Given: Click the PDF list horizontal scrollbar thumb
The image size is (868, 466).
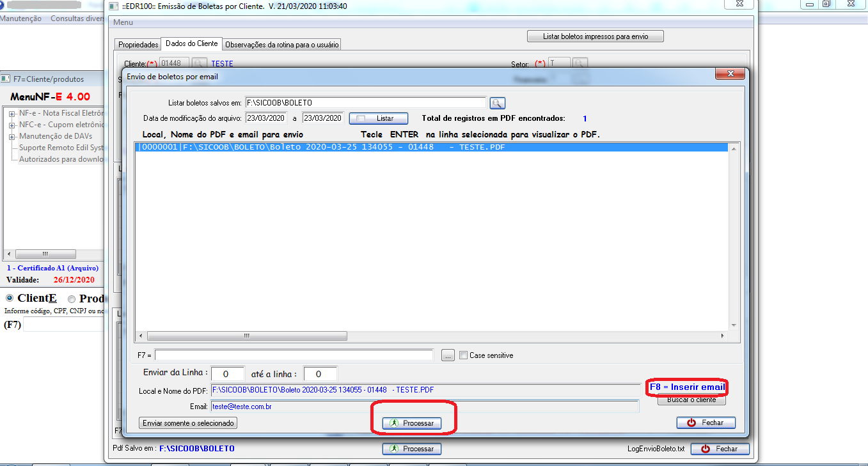Looking at the screenshot, I should [247, 336].
